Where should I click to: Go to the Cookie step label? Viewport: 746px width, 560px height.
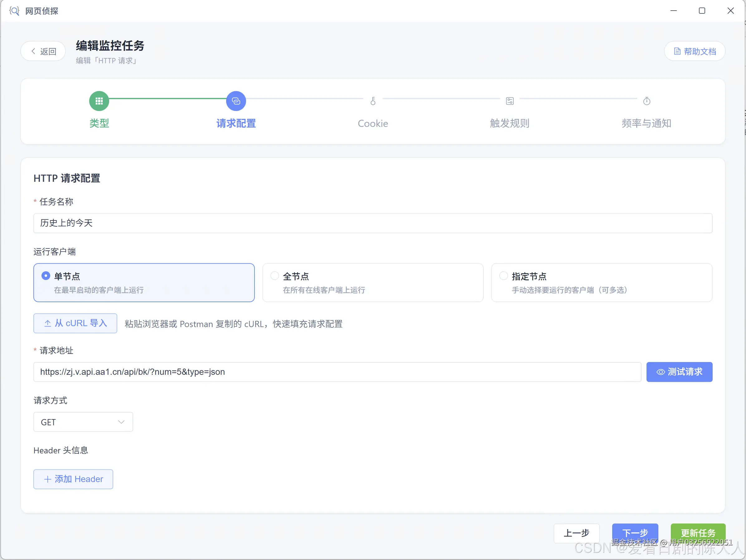point(373,123)
